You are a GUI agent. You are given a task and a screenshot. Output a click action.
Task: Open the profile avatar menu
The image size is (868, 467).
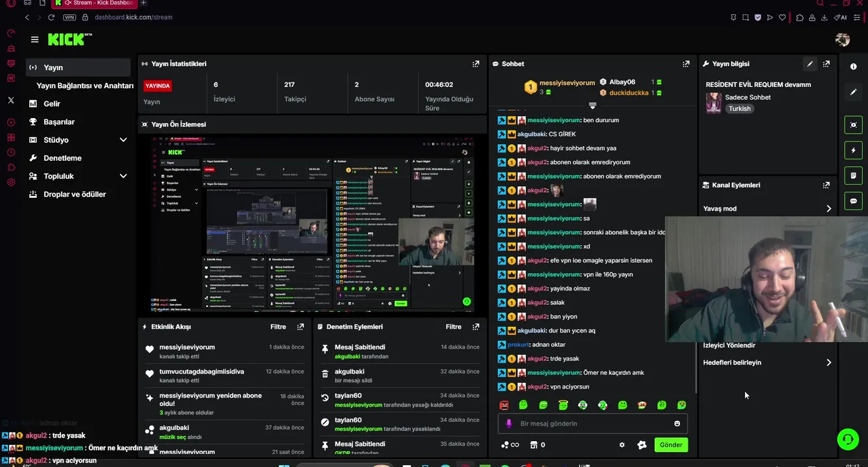(x=842, y=40)
